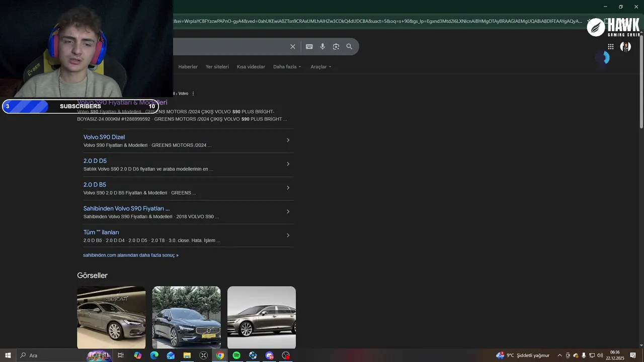Viewport: 644px width, 362px height.
Task: Open the notification center icon
Action: [x=633, y=355]
